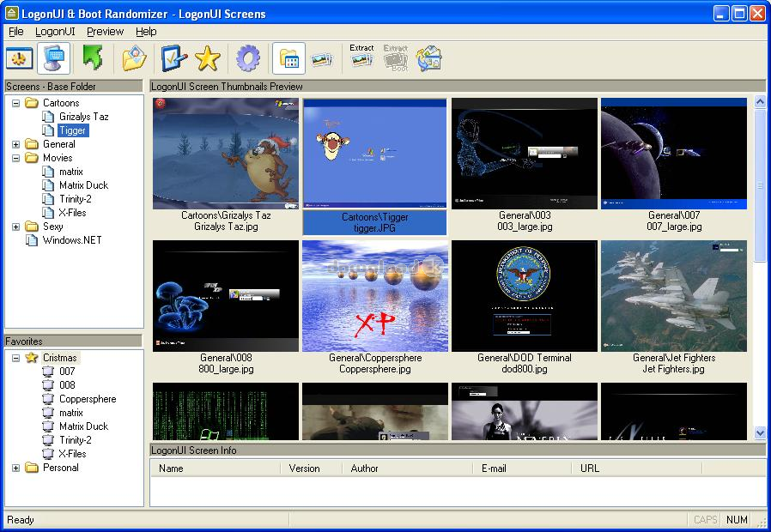This screenshot has width=771, height=532.
Task: Select the Windows.NET tree item
Action: (x=72, y=241)
